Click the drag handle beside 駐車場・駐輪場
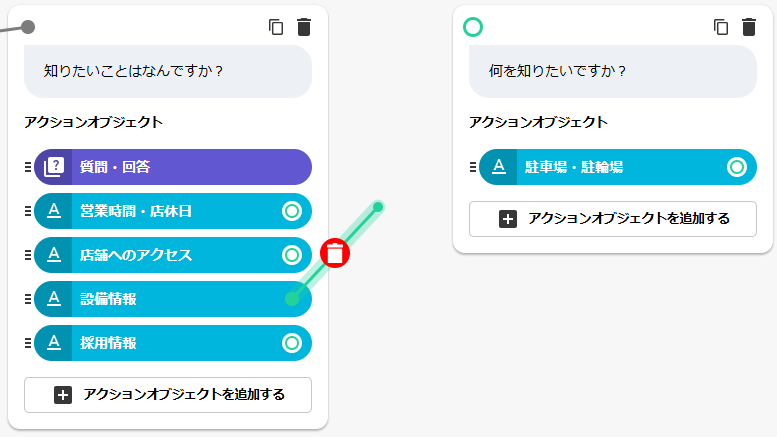The width and height of the screenshot is (777, 437). coord(473,167)
